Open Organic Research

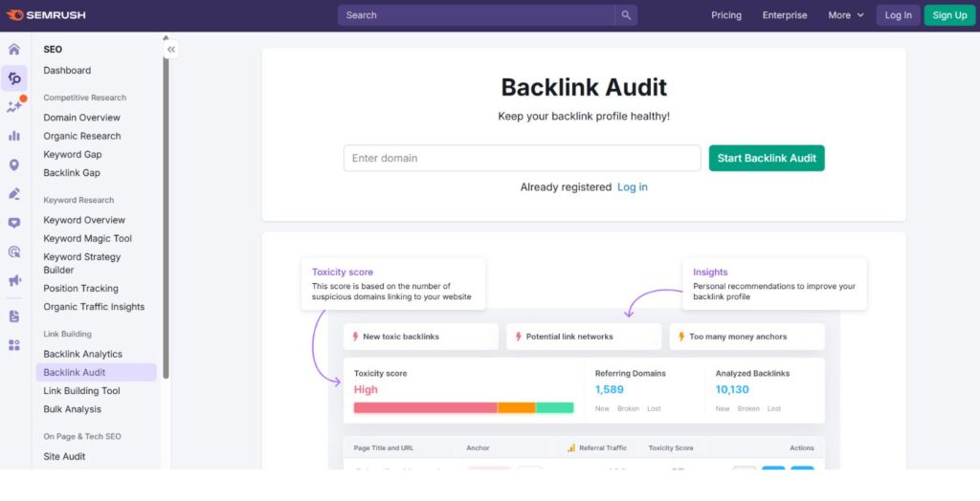(x=82, y=136)
